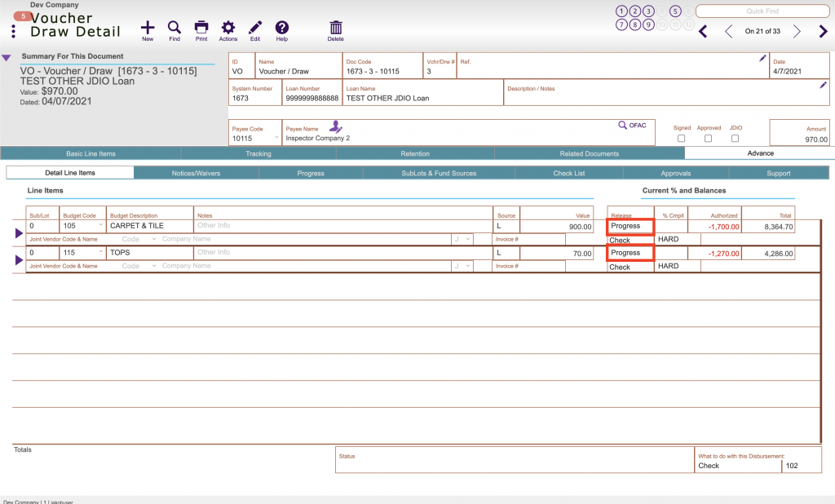Click numbered circle 3 shortcut
Image resolution: width=835 pixels, height=504 pixels.
pyautogui.click(x=648, y=11)
